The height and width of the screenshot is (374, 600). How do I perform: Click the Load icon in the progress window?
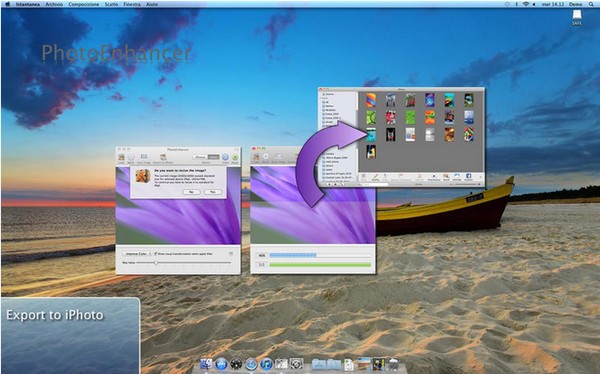pos(256,157)
